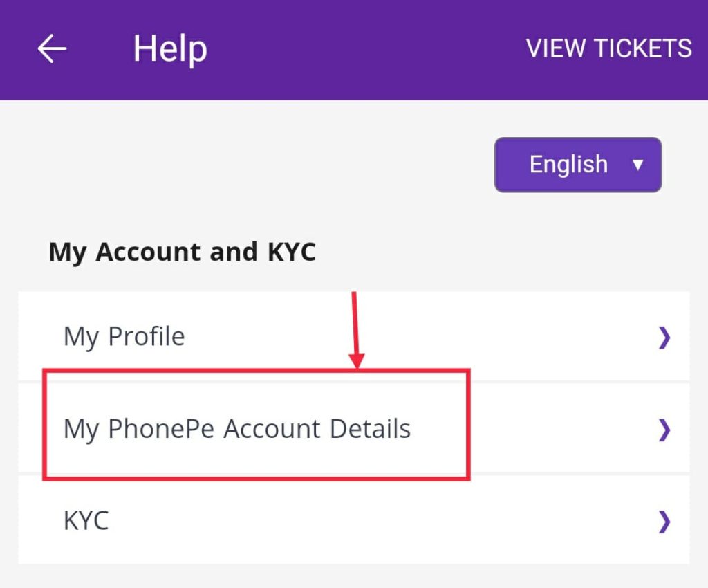Open the VIEW TICKETS link

click(x=608, y=48)
